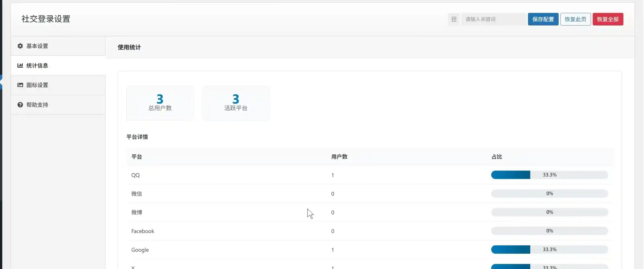Click the gear icon beside 基本设置

pyautogui.click(x=20, y=46)
